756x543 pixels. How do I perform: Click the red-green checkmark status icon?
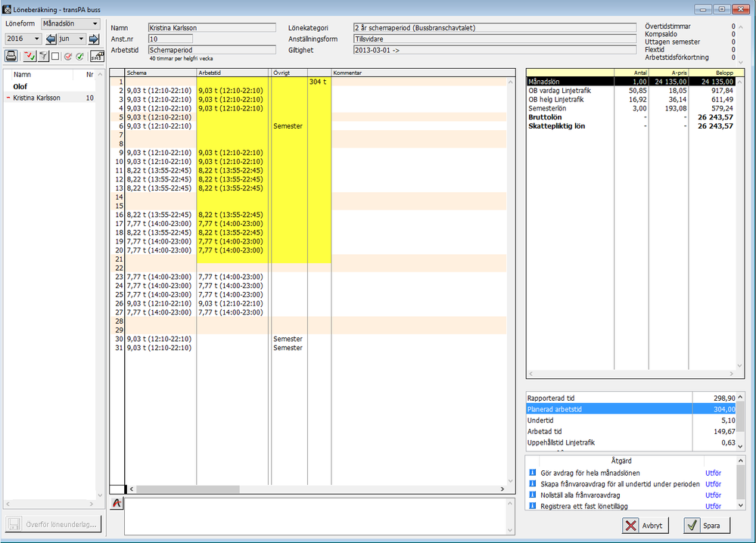pos(30,57)
